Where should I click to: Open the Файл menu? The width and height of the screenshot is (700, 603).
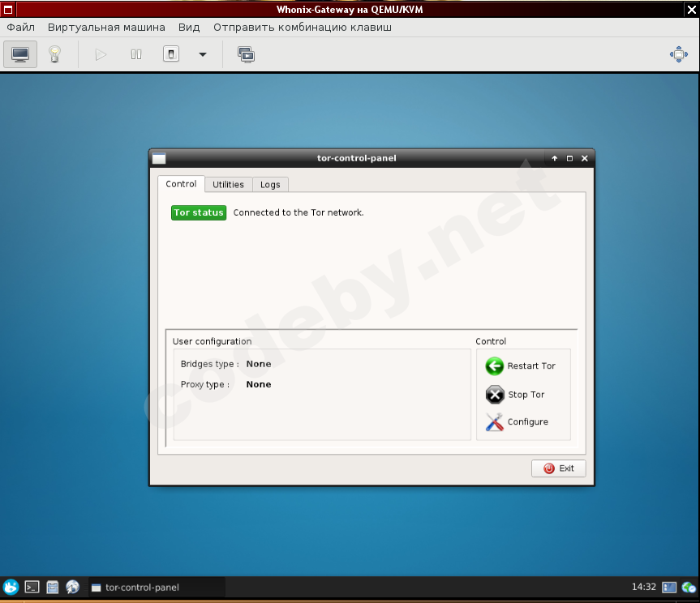tap(20, 28)
